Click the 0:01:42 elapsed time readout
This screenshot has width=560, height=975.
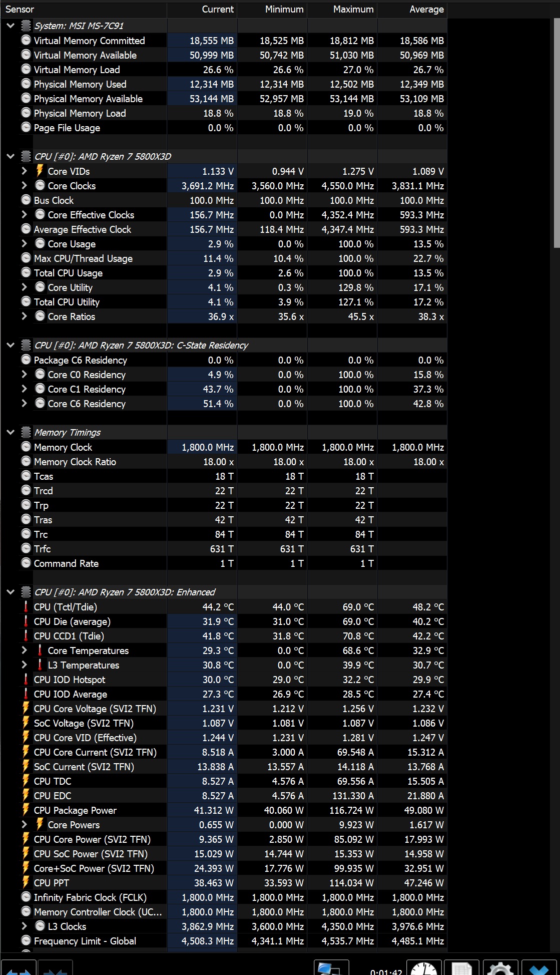386,971
